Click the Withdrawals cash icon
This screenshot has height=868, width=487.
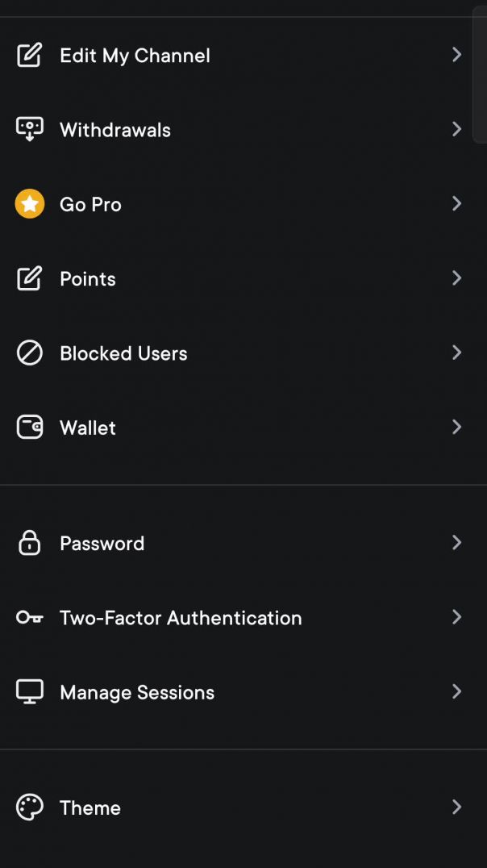(x=30, y=130)
